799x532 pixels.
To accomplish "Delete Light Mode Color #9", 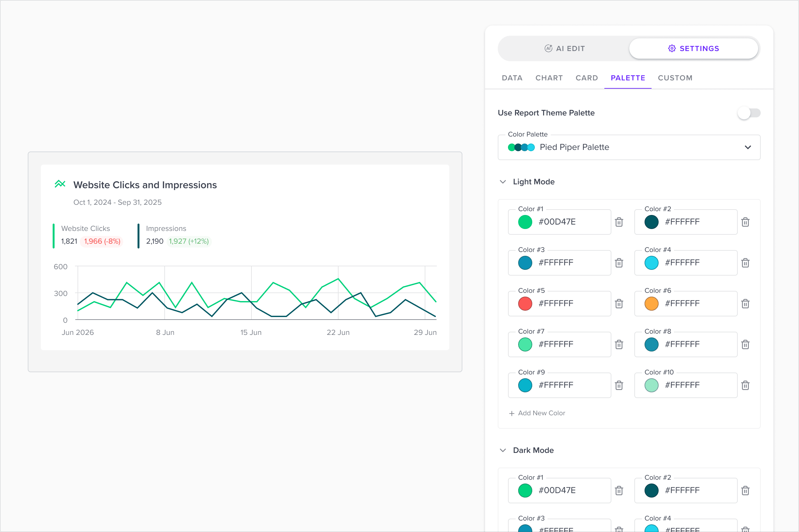I will tap(619, 385).
